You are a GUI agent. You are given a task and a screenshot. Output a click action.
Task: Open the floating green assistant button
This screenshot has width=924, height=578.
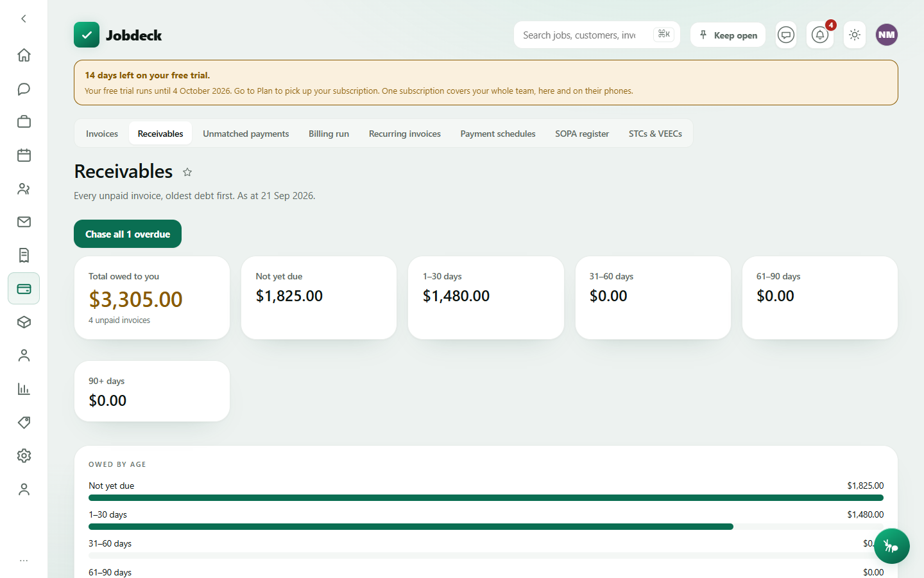(891, 546)
